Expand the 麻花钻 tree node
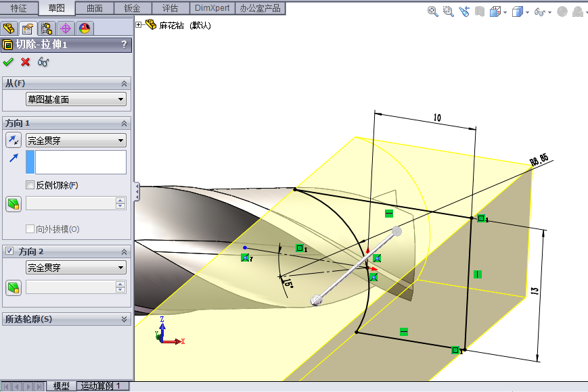This screenshot has width=588, height=392. (139, 25)
